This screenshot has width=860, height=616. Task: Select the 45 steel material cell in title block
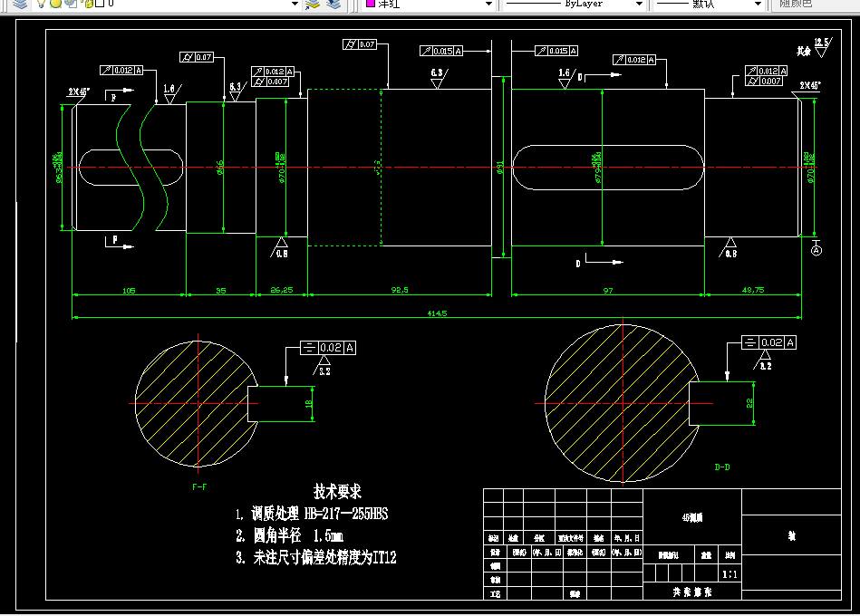click(692, 517)
